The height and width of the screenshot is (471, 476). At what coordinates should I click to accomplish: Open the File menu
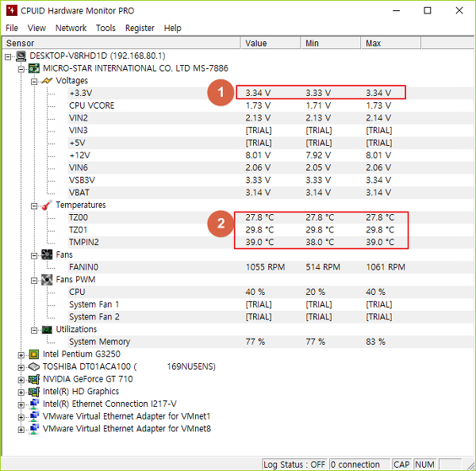[x=12, y=28]
